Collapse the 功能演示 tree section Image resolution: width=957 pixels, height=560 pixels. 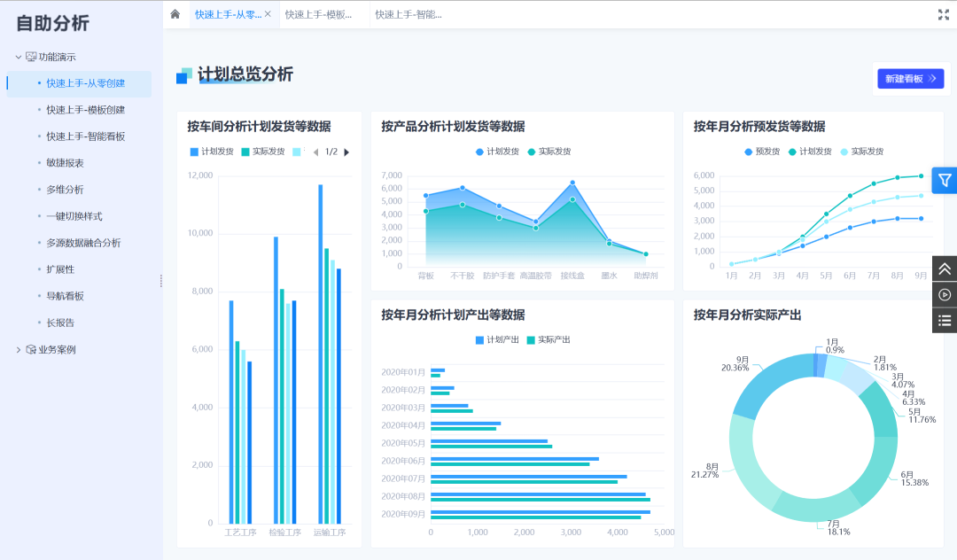[19, 57]
